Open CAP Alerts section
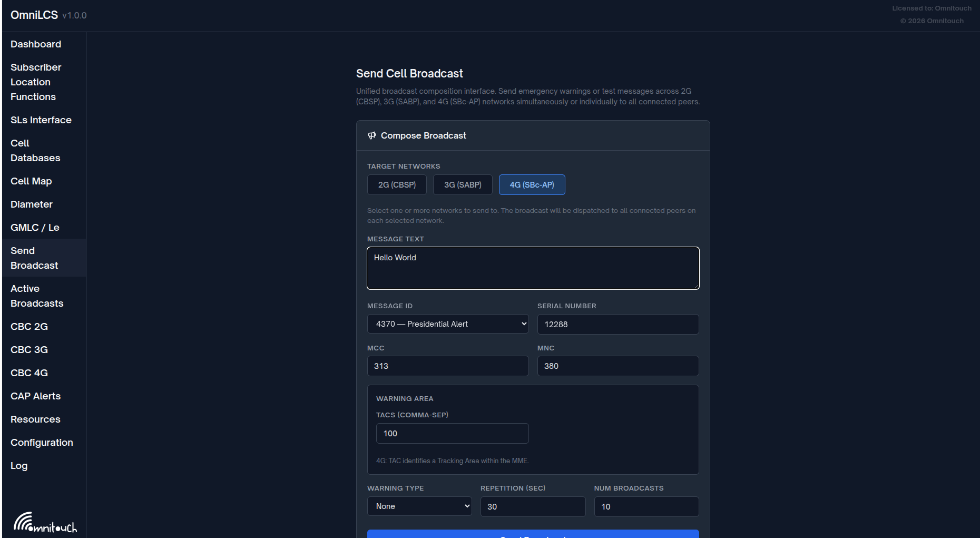The image size is (980, 538). [x=35, y=396]
